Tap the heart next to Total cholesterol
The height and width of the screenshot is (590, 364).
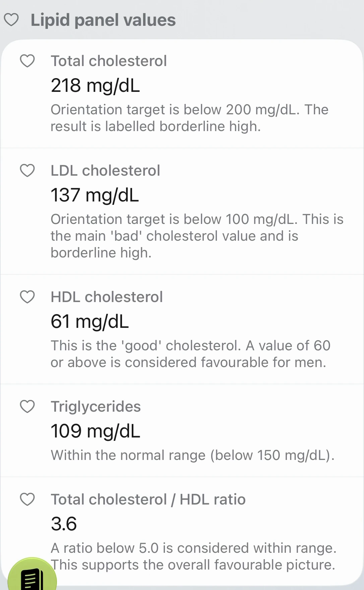click(x=27, y=61)
